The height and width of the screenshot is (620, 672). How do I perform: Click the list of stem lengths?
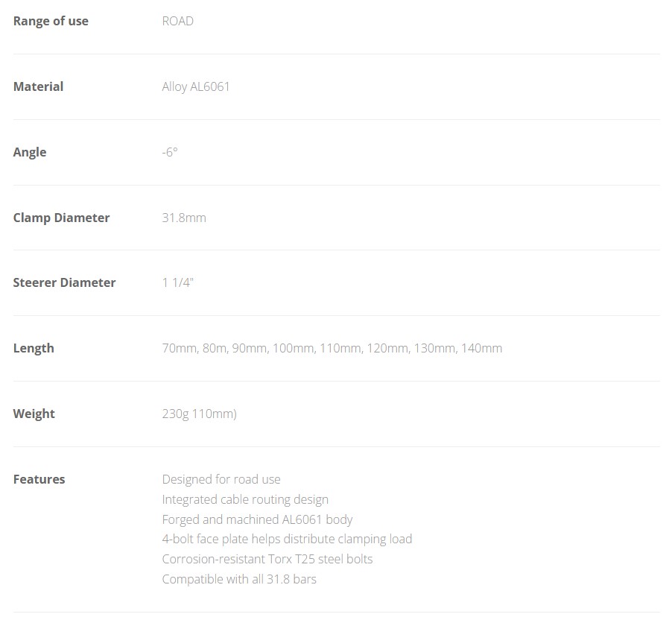(x=332, y=348)
